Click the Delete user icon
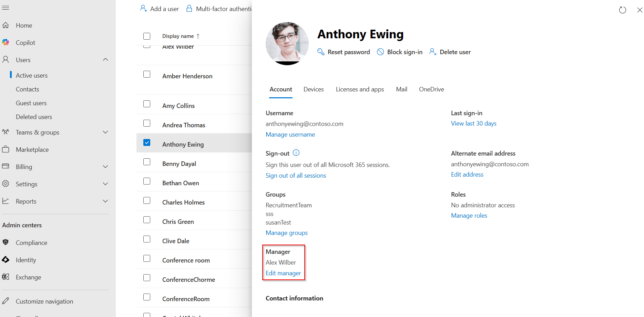The height and width of the screenshot is (317, 644). pyautogui.click(x=433, y=52)
